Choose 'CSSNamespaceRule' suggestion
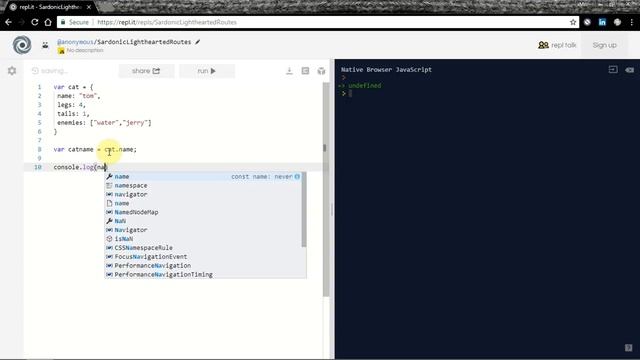 (x=204, y=248)
